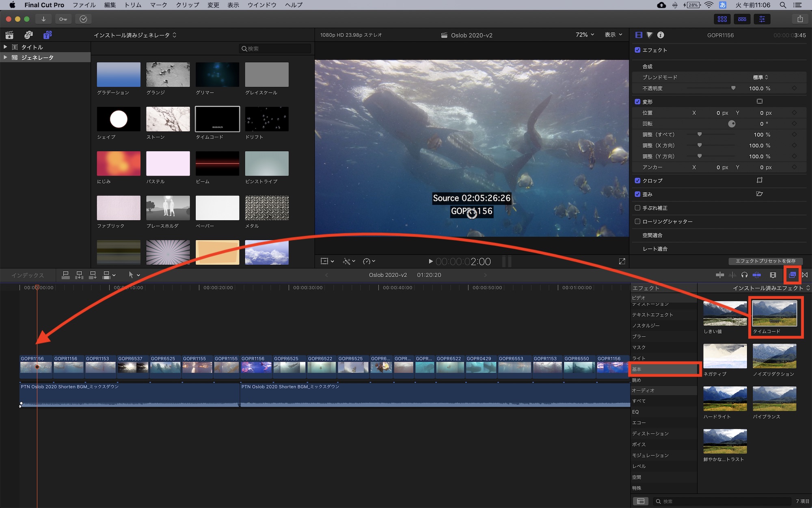812x508 pixels.
Task: Adjust the 不透明度 slider
Action: tap(733, 88)
